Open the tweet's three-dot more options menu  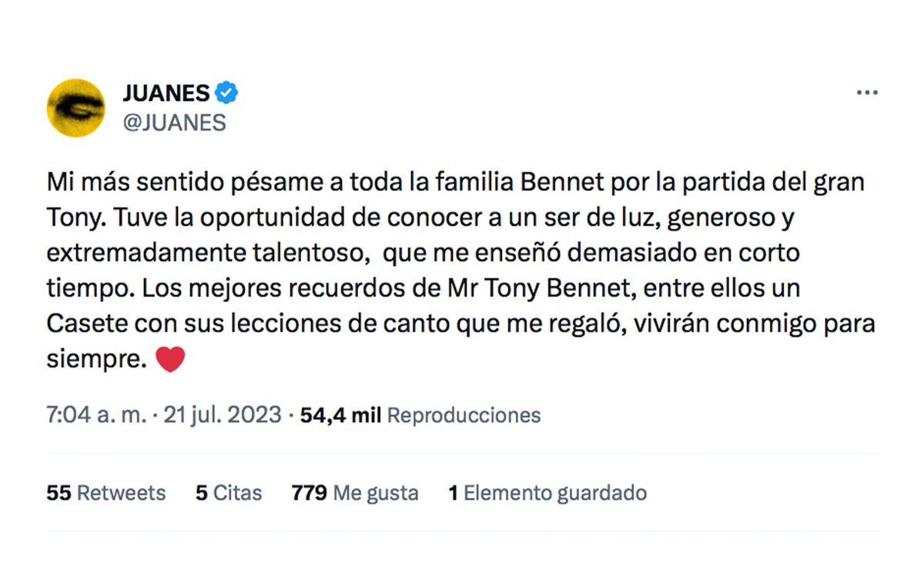[x=867, y=93]
